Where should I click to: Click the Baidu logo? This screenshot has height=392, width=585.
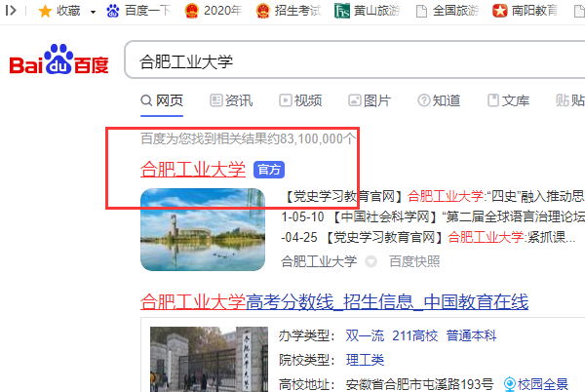58,59
